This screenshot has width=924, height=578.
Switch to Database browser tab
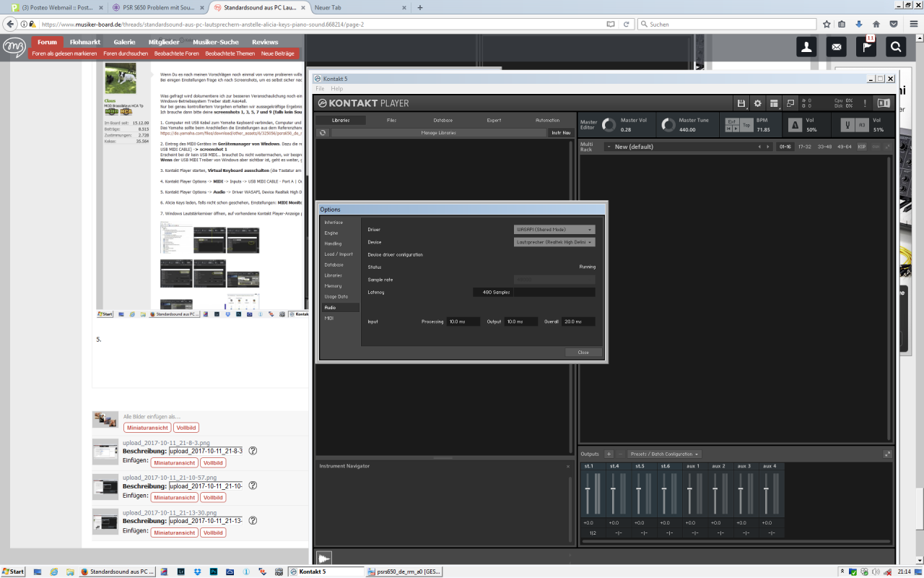(443, 120)
